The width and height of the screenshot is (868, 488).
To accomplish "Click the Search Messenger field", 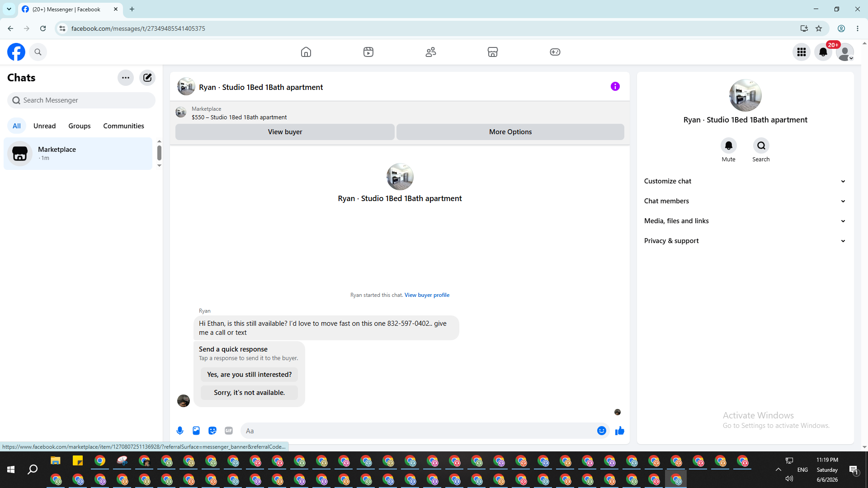I will pyautogui.click(x=81, y=100).
